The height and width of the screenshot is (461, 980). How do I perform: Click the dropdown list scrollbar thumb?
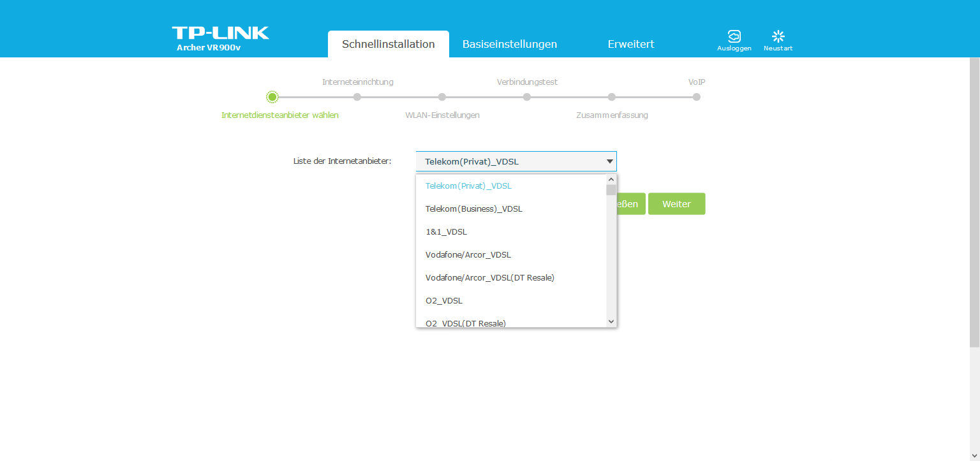point(611,190)
